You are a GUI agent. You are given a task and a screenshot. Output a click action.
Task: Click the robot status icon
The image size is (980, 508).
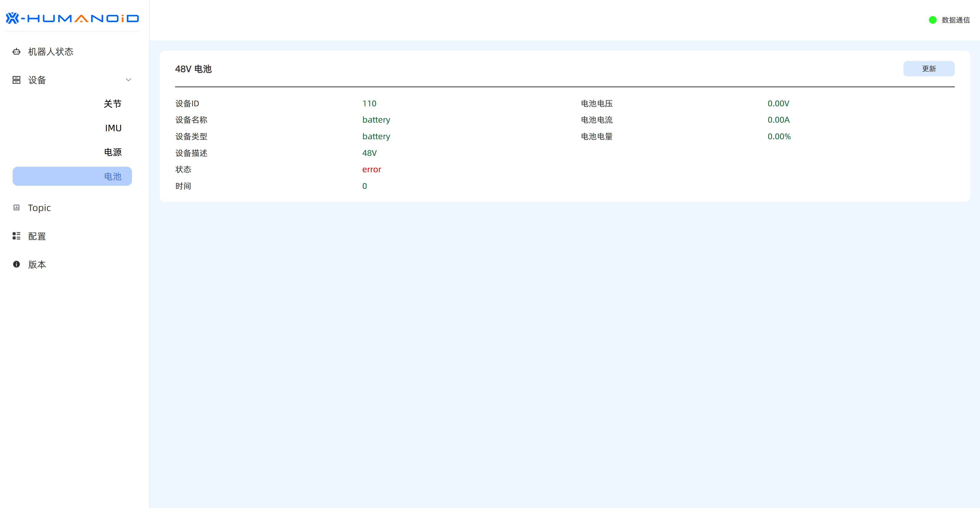tap(16, 51)
